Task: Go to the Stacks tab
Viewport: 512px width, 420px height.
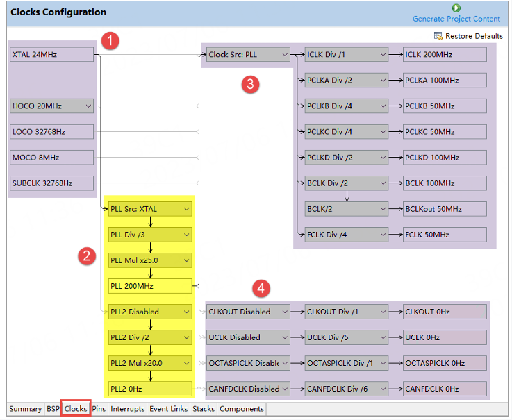Action: click(x=204, y=409)
